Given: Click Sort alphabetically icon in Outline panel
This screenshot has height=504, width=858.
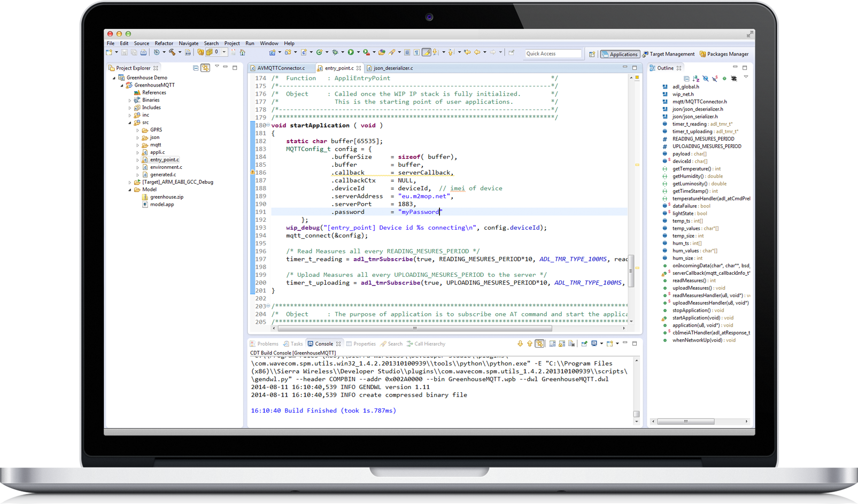Looking at the screenshot, I should (x=696, y=79).
